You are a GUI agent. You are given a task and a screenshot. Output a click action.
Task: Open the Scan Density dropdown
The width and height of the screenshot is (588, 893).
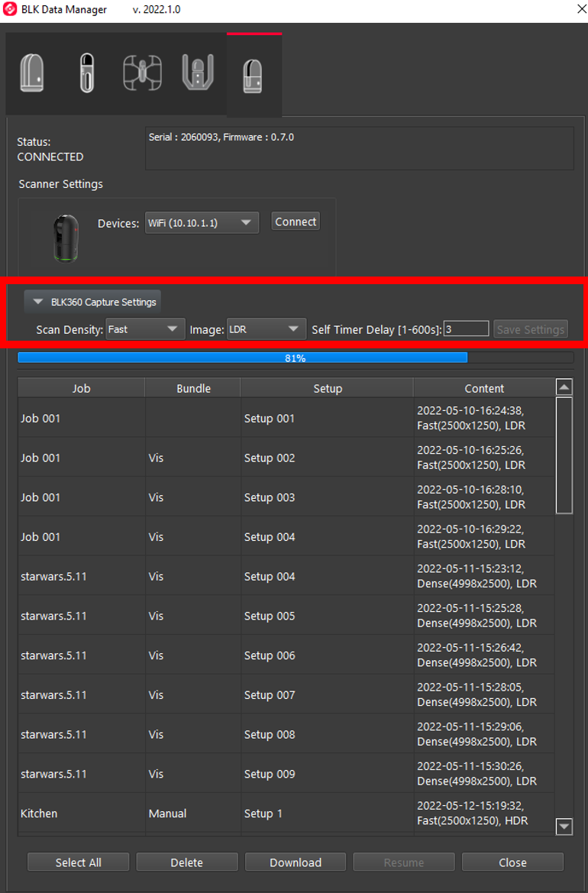coord(145,329)
